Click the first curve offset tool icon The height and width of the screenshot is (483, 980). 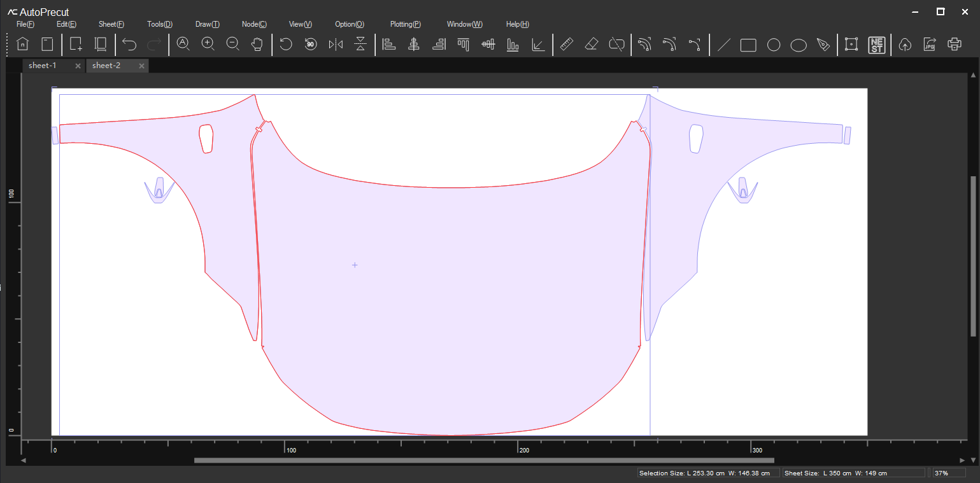coord(645,44)
